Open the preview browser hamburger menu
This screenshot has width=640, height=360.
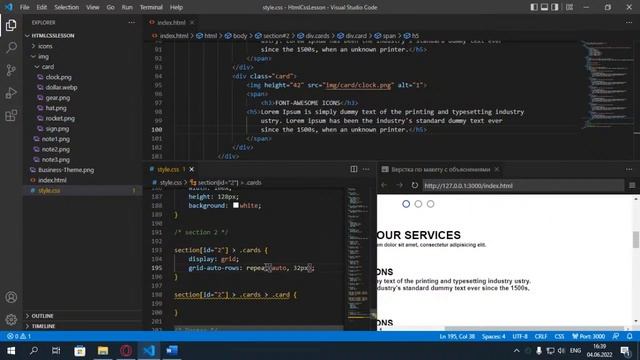[632, 185]
